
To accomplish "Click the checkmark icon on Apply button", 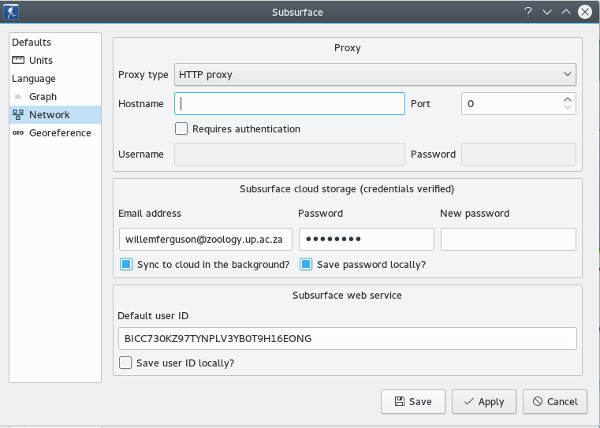I will coord(469,401).
